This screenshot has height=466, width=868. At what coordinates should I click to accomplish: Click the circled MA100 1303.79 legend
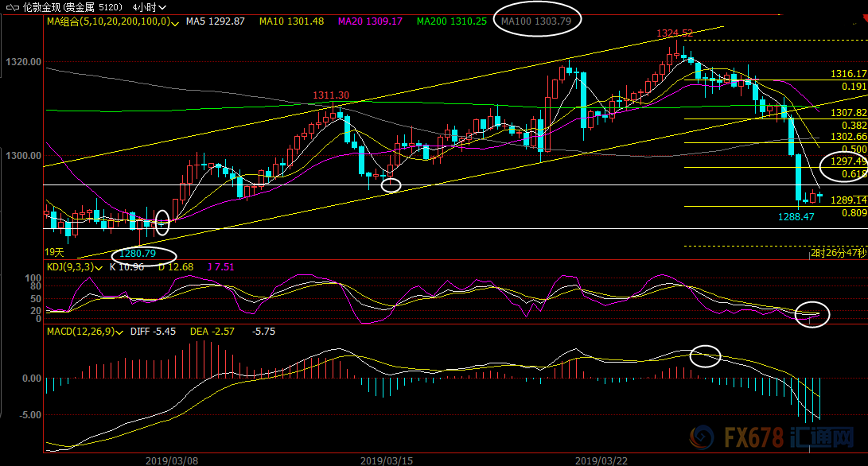[536, 21]
